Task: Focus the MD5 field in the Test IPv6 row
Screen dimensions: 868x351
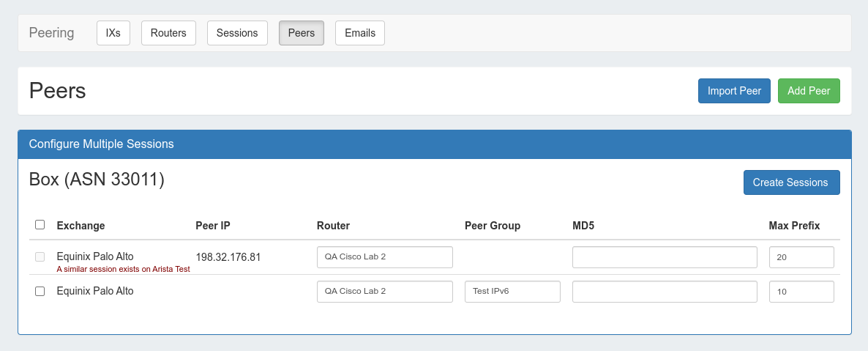Action: tap(665, 291)
